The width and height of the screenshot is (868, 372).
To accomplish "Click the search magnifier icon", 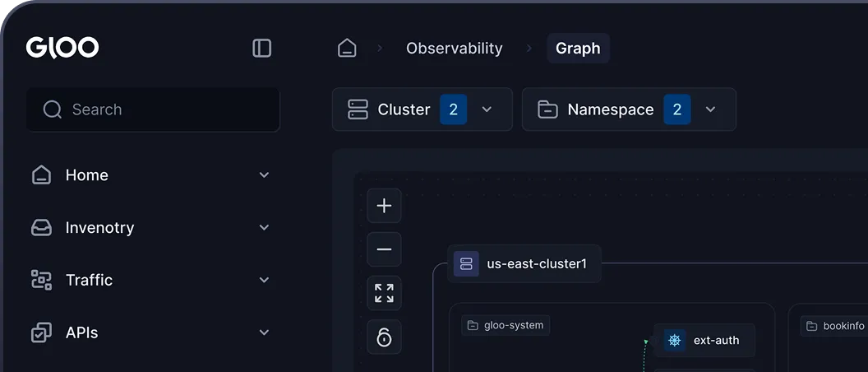I will coord(53,109).
